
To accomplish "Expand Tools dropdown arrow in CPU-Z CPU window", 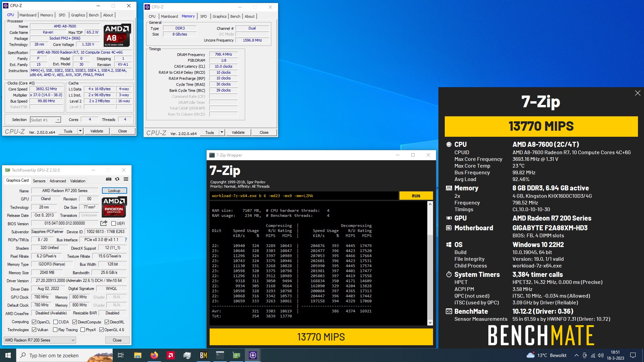I will [x=80, y=131].
